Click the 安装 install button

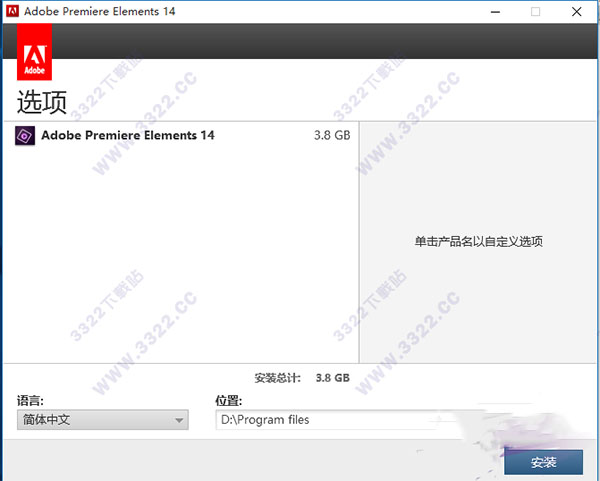click(x=543, y=462)
